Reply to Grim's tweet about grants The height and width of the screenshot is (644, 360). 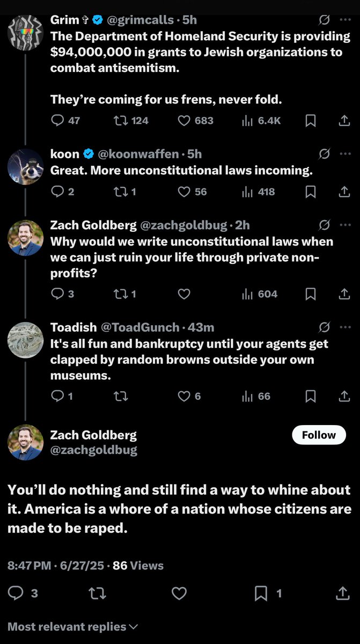57,121
